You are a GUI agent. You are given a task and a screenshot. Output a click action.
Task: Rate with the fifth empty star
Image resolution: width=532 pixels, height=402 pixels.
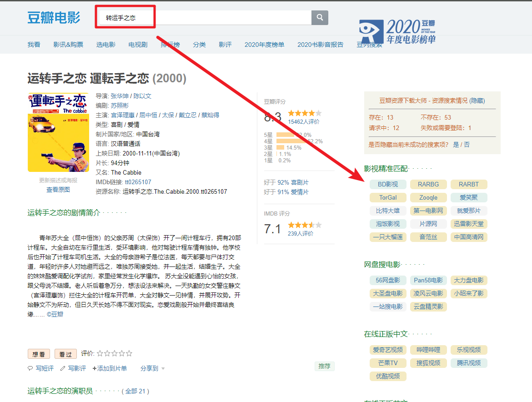click(x=129, y=353)
